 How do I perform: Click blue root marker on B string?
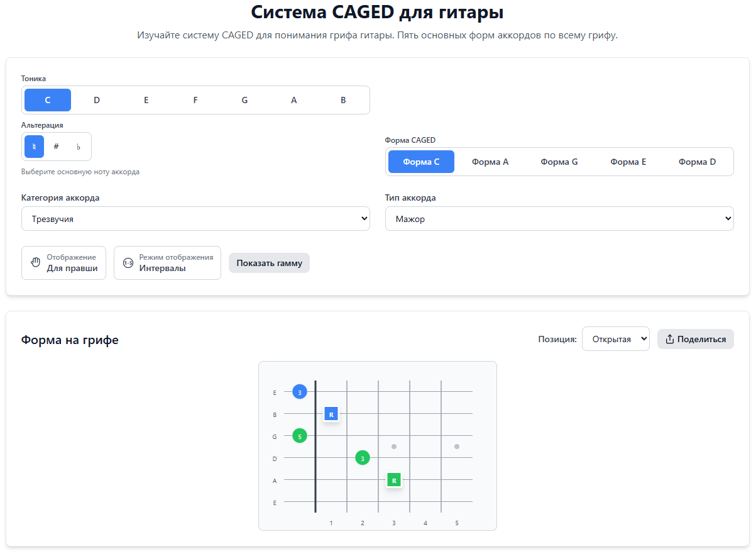[x=331, y=414]
